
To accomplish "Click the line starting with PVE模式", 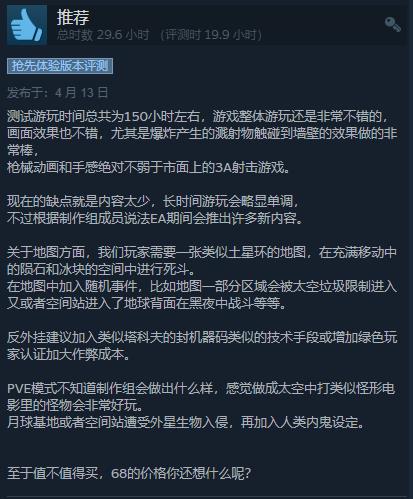I will pos(201,388).
